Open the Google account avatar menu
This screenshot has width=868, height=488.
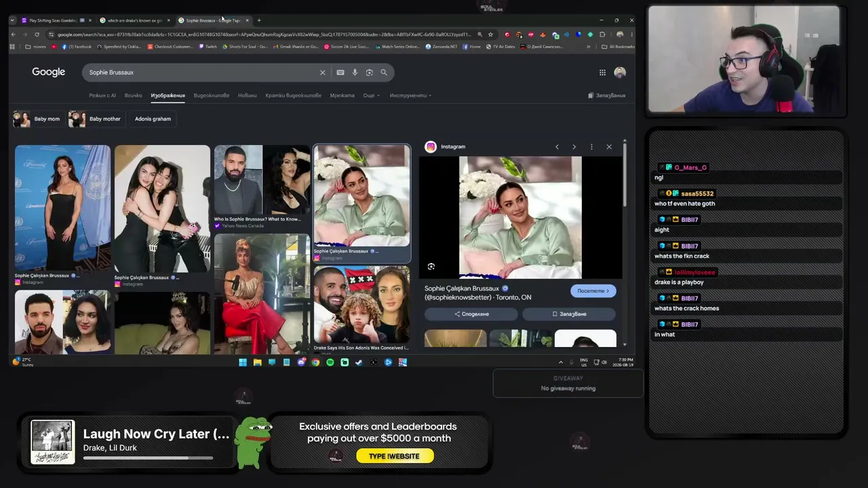[620, 73]
